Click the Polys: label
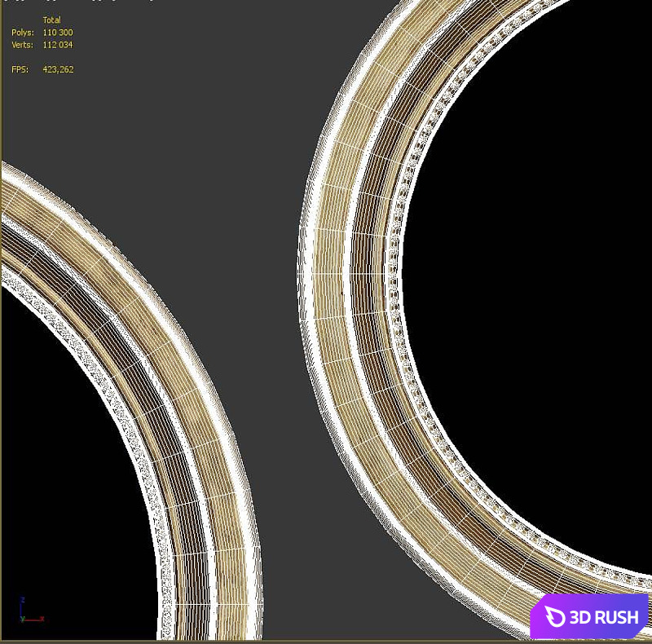 pos(23,33)
